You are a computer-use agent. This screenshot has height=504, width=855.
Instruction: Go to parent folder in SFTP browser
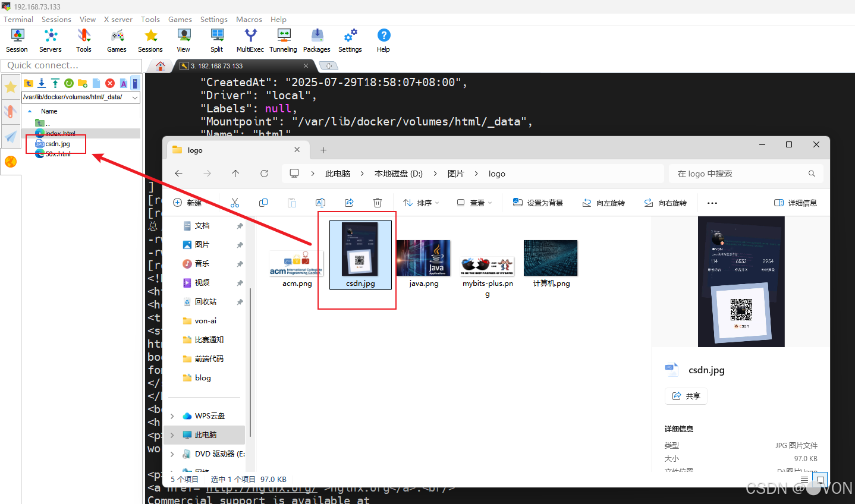point(29,83)
